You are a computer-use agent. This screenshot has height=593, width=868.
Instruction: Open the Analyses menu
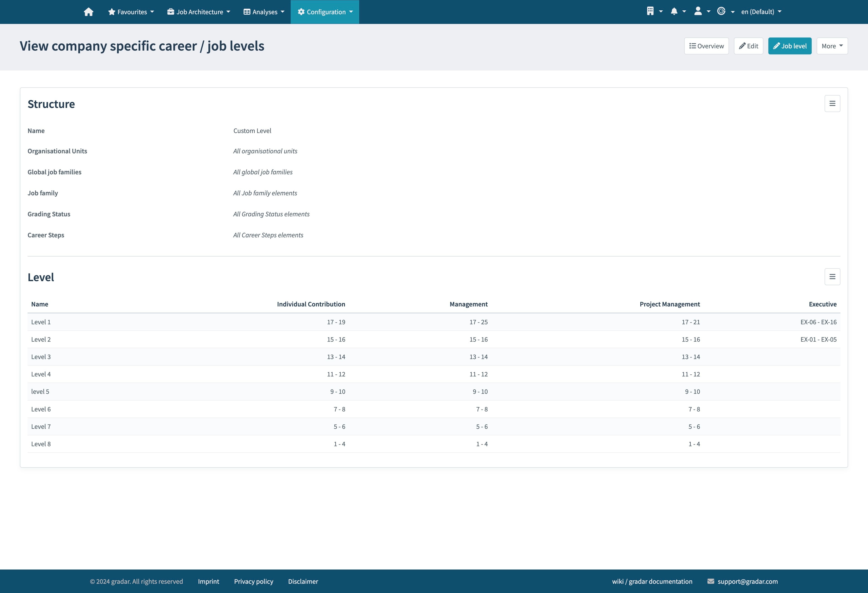[x=263, y=12]
